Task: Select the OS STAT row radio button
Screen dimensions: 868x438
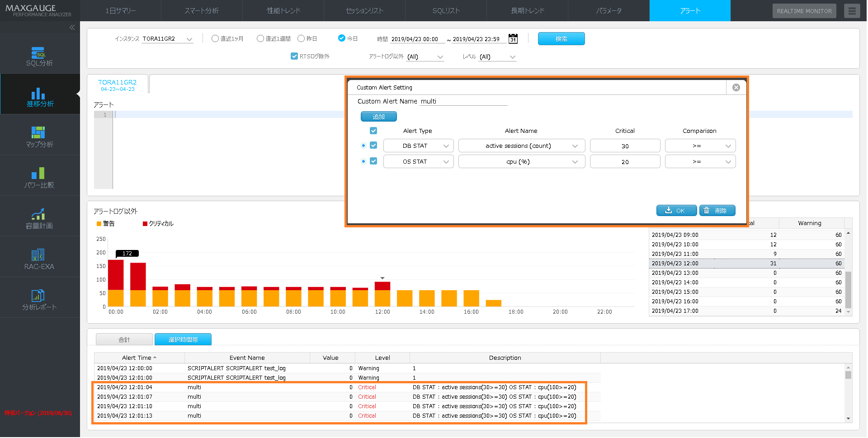Action: [363, 161]
